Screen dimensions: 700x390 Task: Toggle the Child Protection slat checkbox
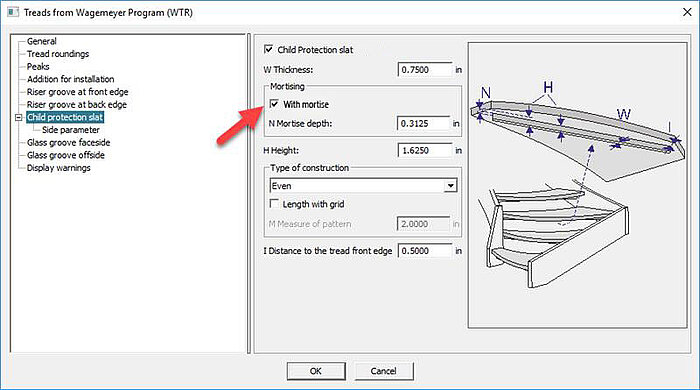pyautogui.click(x=268, y=49)
